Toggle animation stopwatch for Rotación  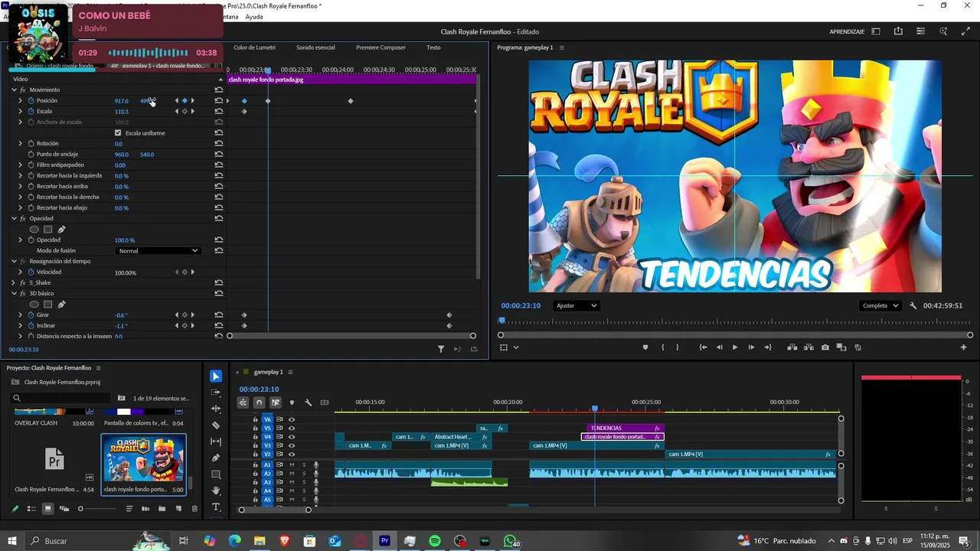[x=31, y=144]
